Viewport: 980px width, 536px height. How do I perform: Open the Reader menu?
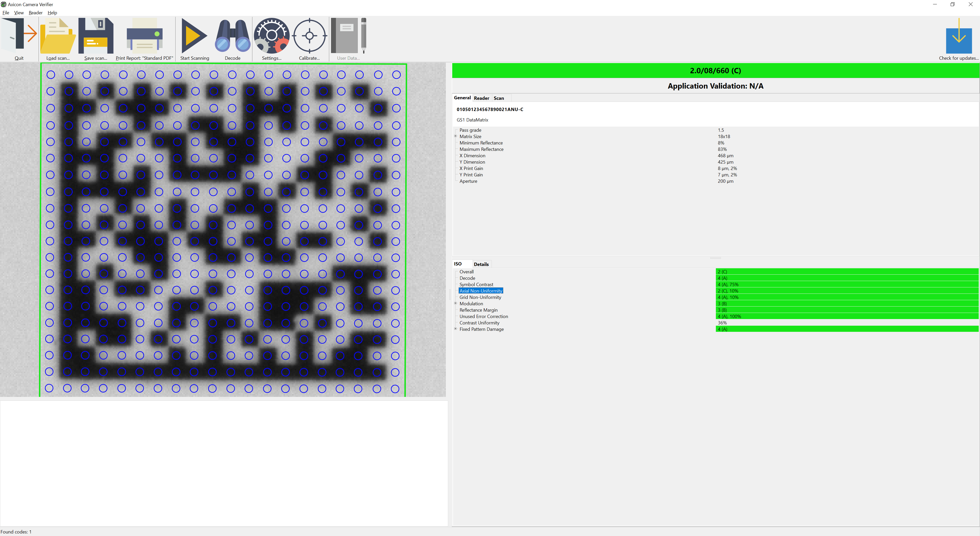(35, 13)
